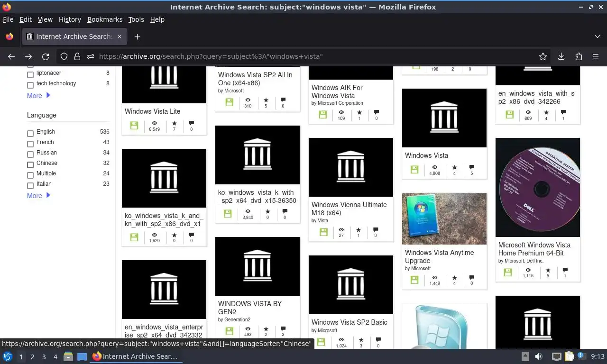This screenshot has width=607, height=364.
Task: Expand More above the Language section
Action: [x=38, y=95]
